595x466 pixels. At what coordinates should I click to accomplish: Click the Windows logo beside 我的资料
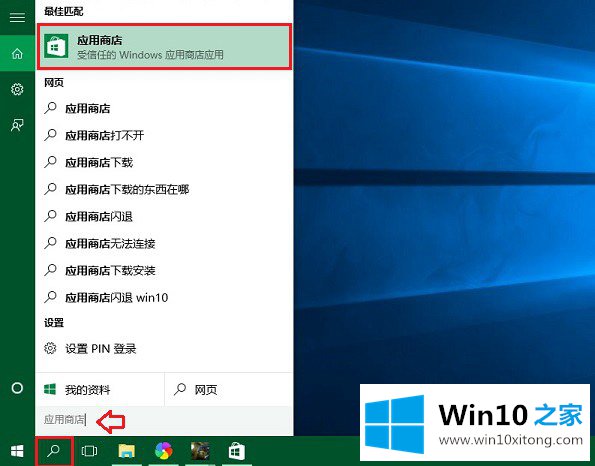coord(50,389)
